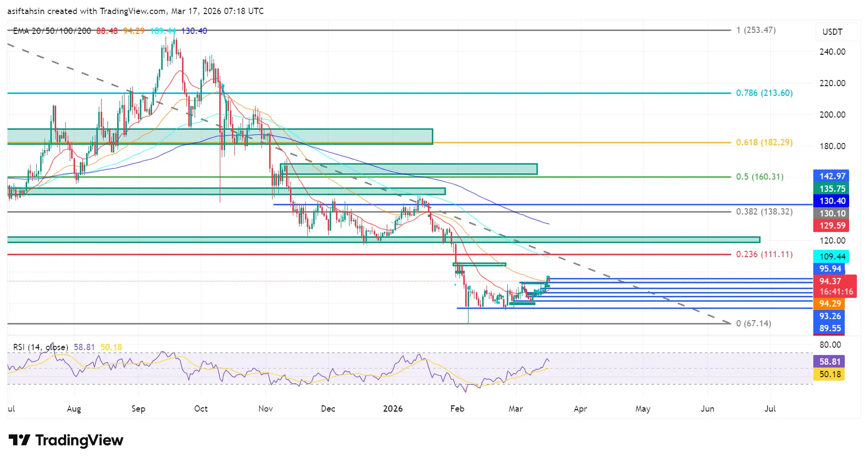Screen dimensions: 868x462
Task: Click the Feb label on time axis
Action: (x=457, y=409)
